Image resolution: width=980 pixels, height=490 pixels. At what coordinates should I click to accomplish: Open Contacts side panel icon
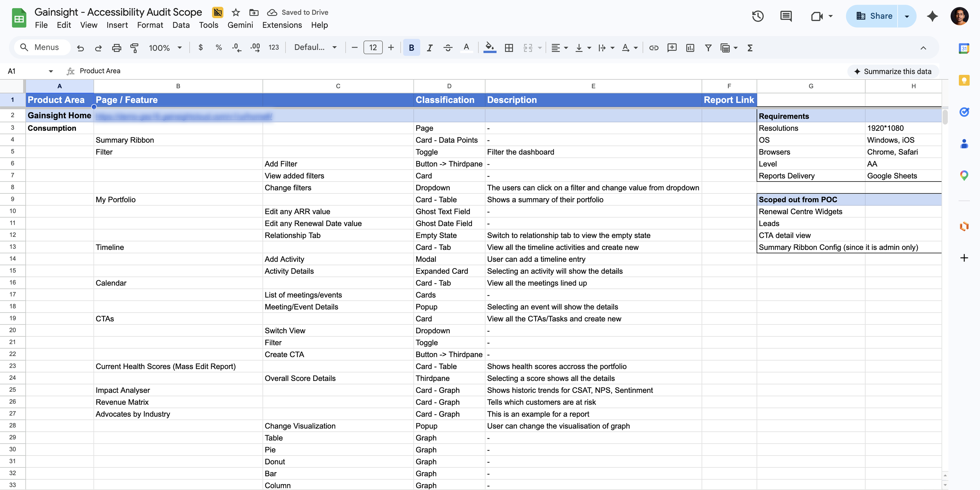(964, 144)
